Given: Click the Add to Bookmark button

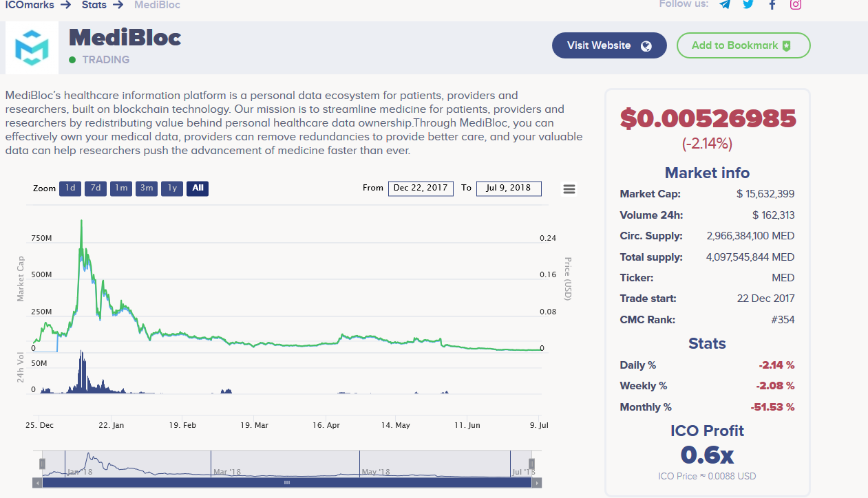Looking at the screenshot, I should pyautogui.click(x=743, y=45).
